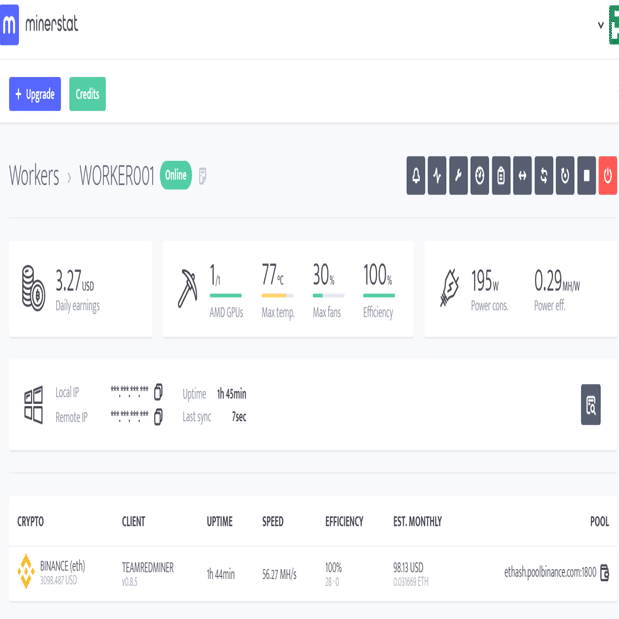Click the UPTIME column header
Viewport: 619px width, 619px height.
tap(219, 521)
